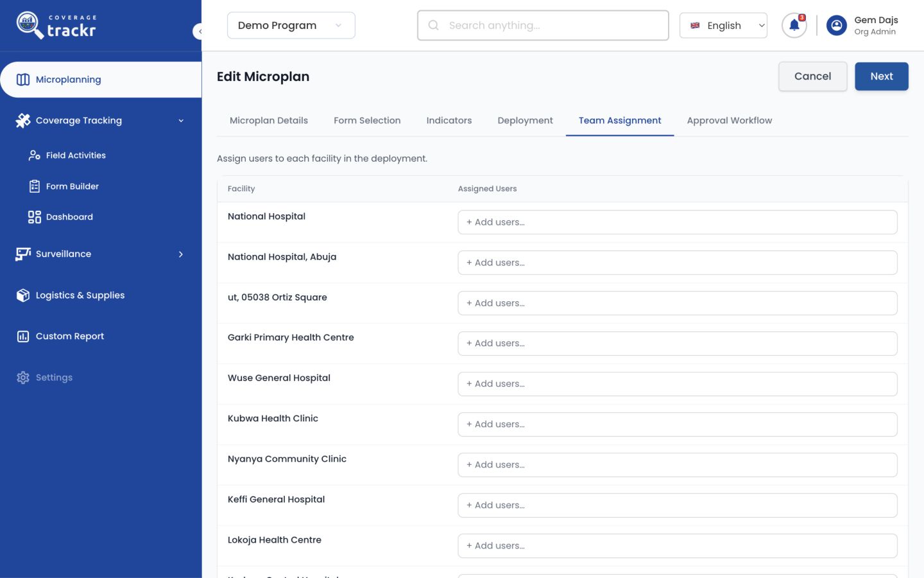
Task: Expand the Surveillance submenu chevron
Action: coord(181,254)
